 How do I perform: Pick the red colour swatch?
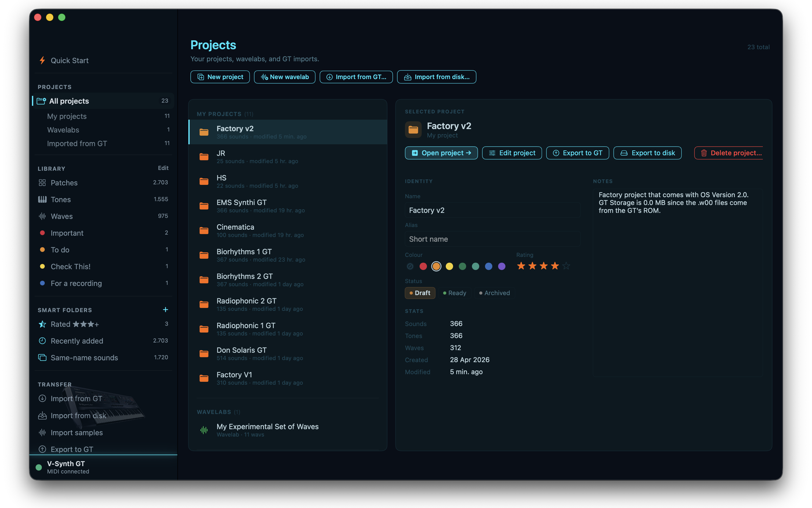click(423, 266)
